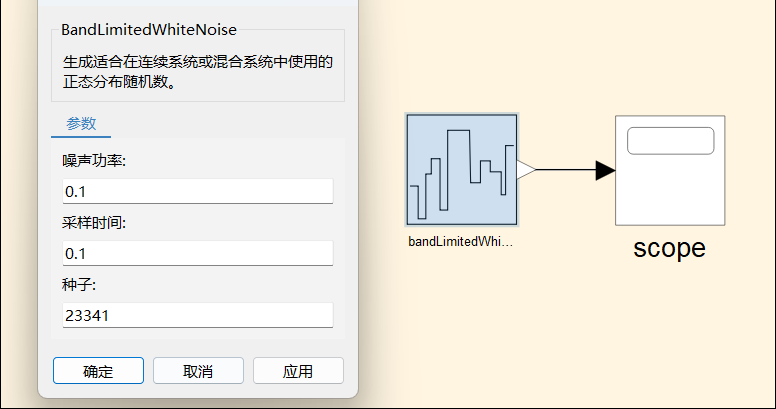Apply the parameters with 应用
The height and width of the screenshot is (409, 776).
298,371
